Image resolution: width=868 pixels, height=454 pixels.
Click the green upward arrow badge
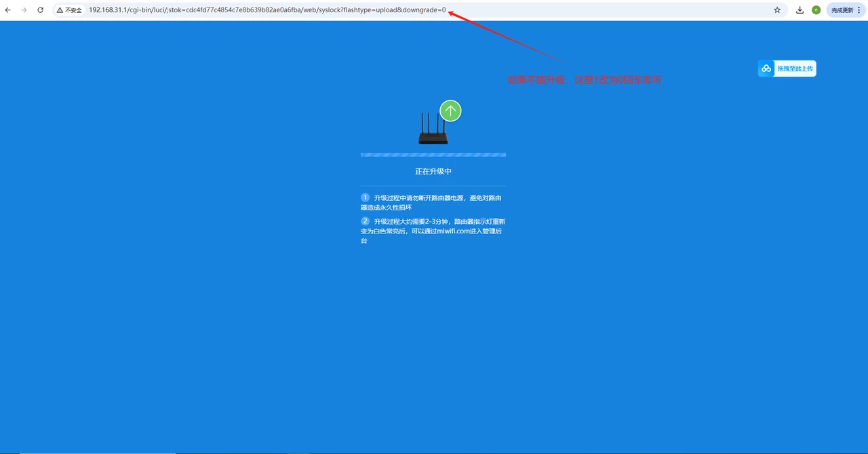[x=450, y=111]
